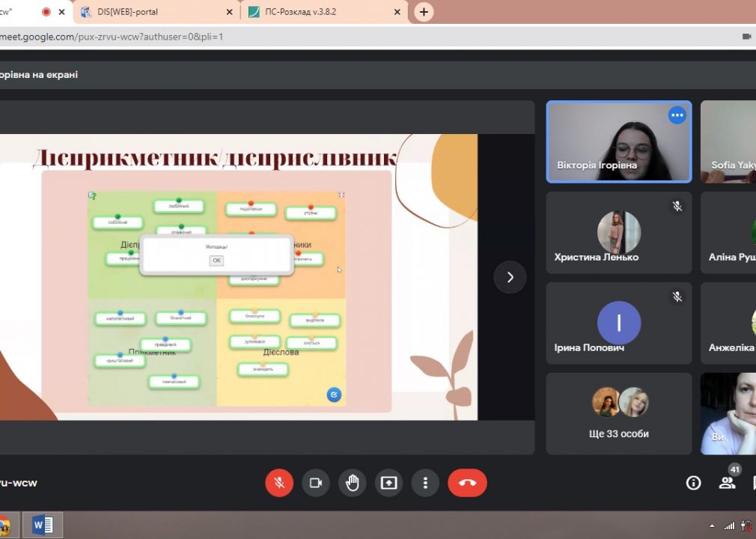
Task: Select the Ще 33 особи participants tile
Action: coord(618,414)
